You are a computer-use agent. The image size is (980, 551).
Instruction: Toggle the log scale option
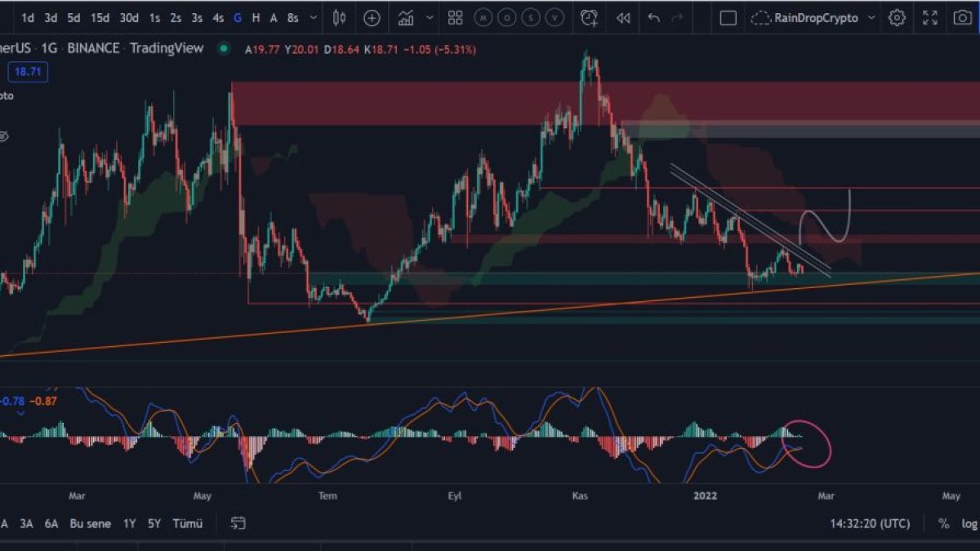point(969,523)
